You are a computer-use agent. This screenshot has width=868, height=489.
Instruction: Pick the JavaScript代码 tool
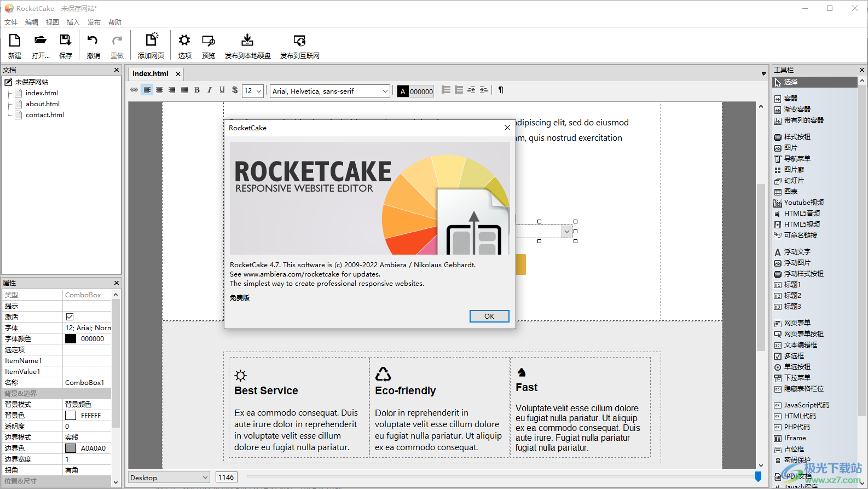click(801, 405)
